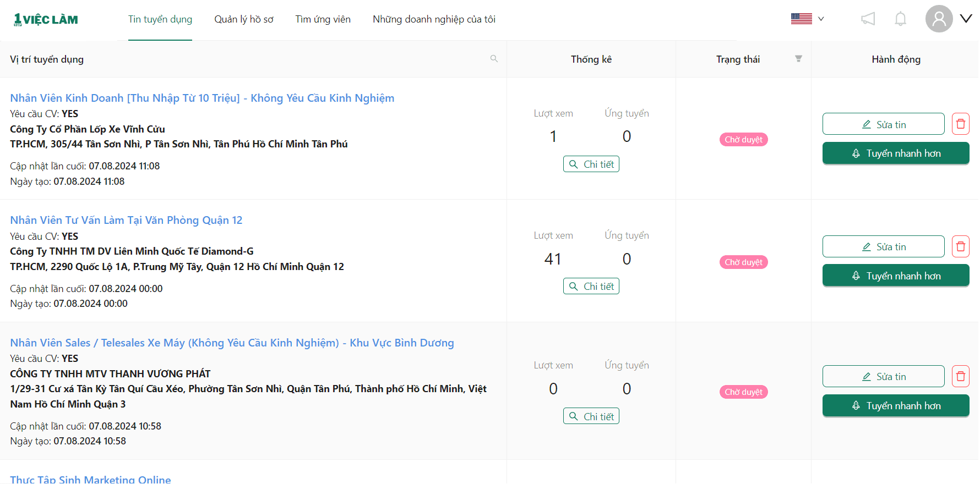Open the Tìm ứng viên tab

[x=323, y=19]
